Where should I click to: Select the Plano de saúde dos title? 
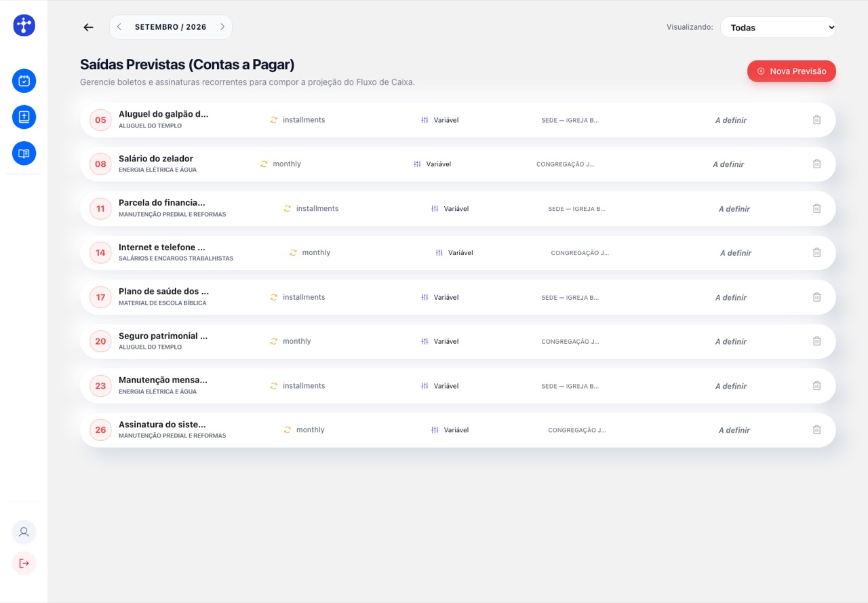(x=163, y=291)
